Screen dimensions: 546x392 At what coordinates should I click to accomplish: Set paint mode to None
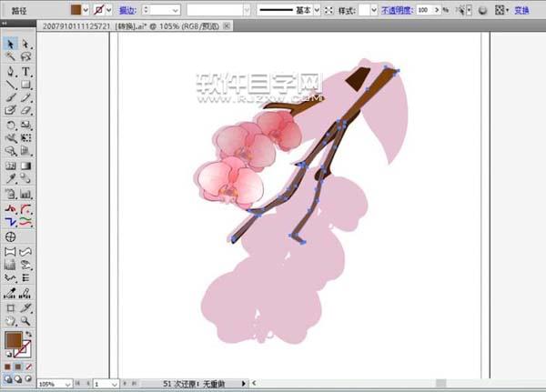[x=29, y=367]
